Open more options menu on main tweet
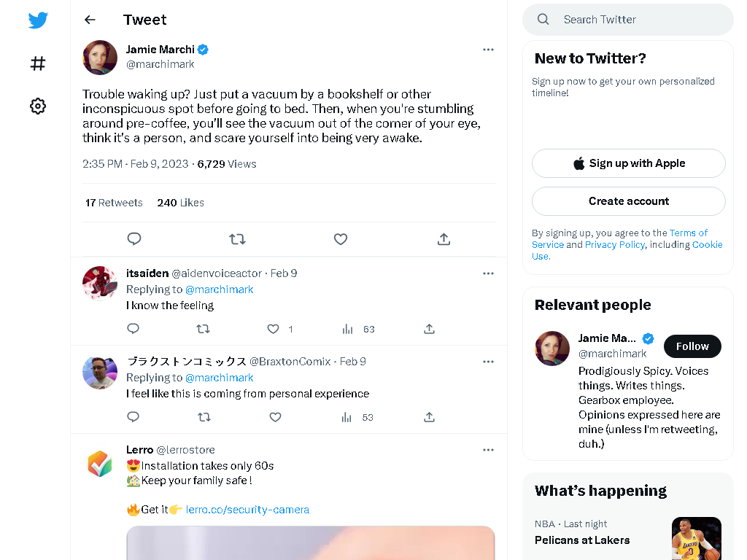747x560 pixels. [x=488, y=50]
